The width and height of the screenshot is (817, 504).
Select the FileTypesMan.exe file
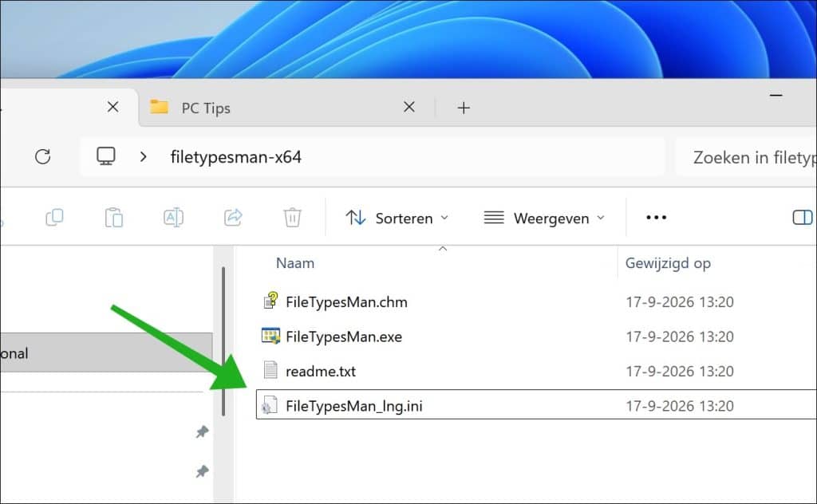click(x=344, y=337)
